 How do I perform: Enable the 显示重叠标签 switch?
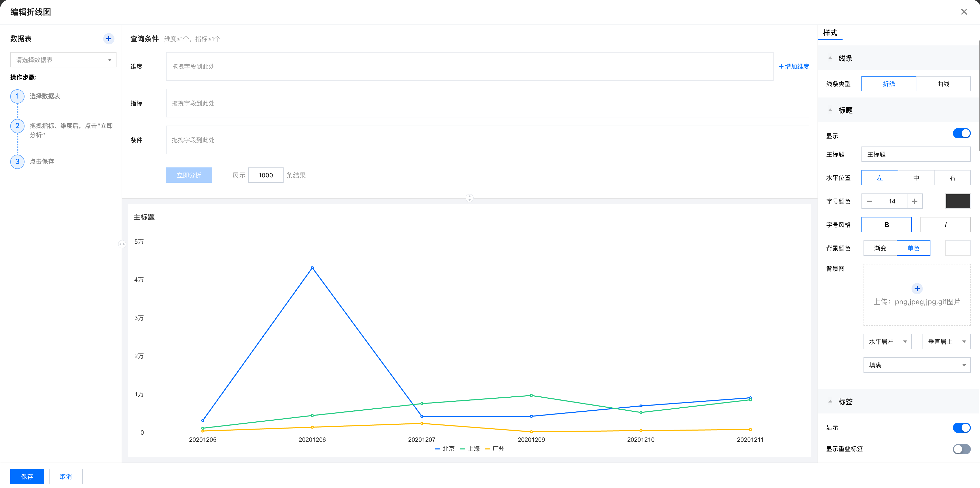click(961, 449)
